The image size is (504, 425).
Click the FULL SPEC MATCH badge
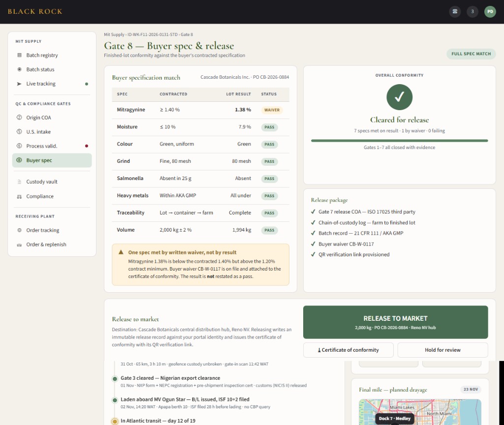pyautogui.click(x=471, y=54)
